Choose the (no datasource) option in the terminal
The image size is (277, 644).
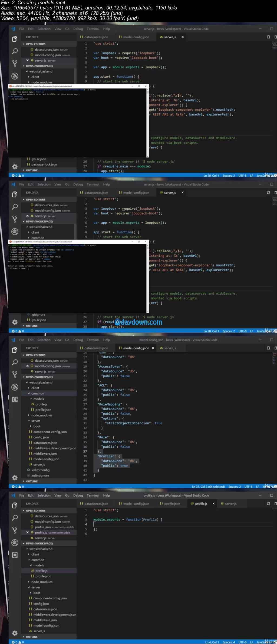pos(19,99)
